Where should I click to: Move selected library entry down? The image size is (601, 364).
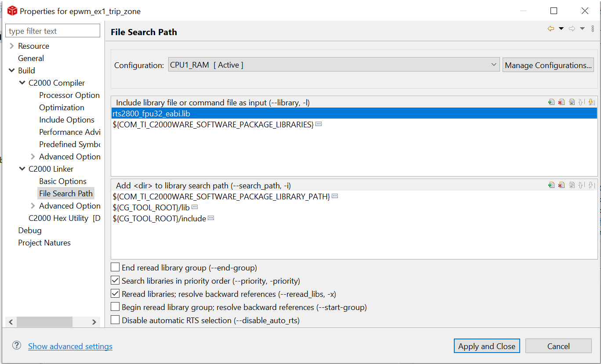pyautogui.click(x=591, y=102)
